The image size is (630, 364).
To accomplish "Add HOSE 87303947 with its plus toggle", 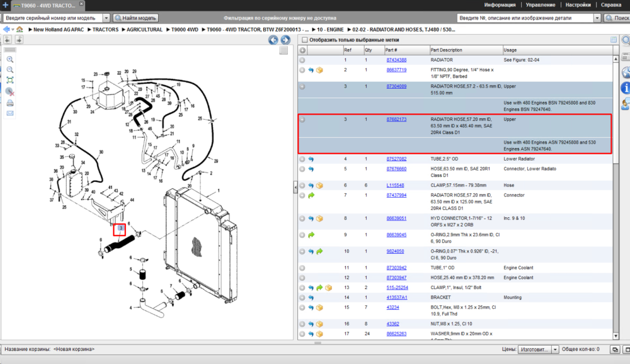I will pyautogui.click(x=302, y=278).
